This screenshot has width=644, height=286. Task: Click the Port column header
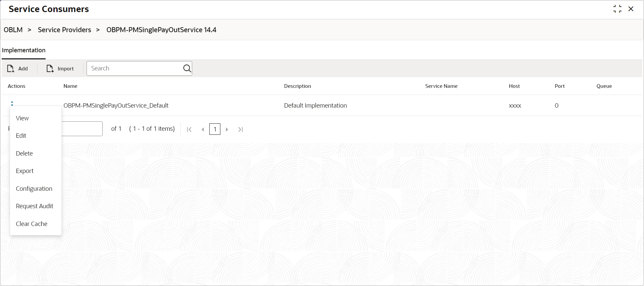click(559, 86)
